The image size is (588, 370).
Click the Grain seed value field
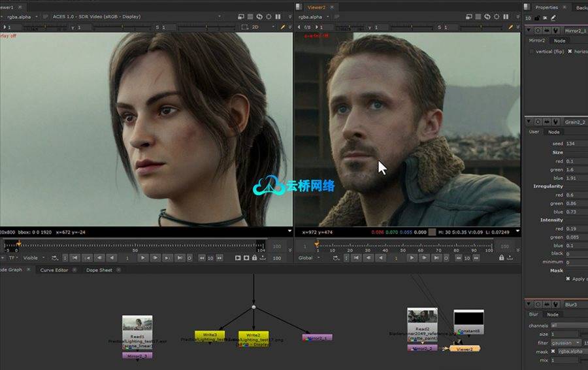(x=575, y=143)
